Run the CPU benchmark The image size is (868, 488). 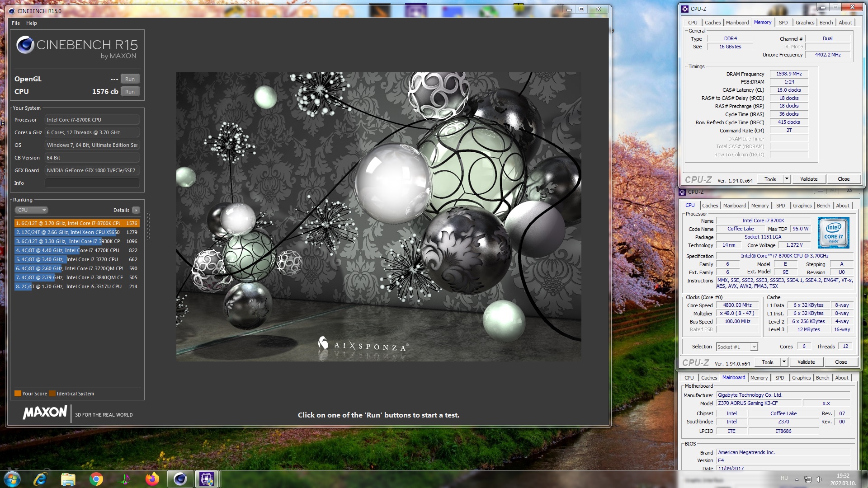pyautogui.click(x=130, y=92)
